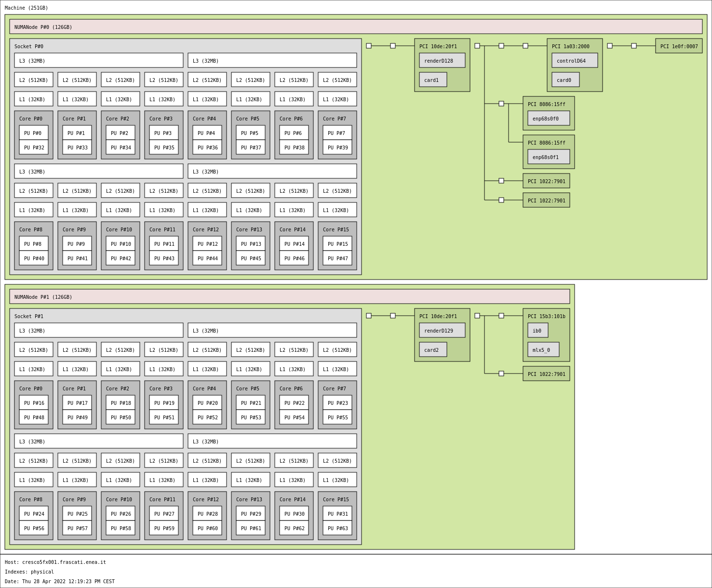Click the PU P#48 box
Viewport: 712px width, 588px height.
click(34, 417)
